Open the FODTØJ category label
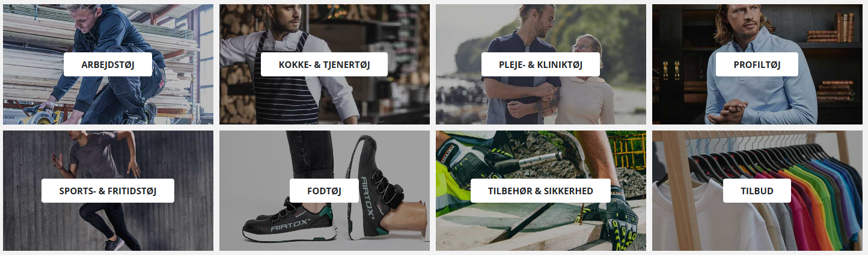The width and height of the screenshot is (868, 255). [325, 191]
